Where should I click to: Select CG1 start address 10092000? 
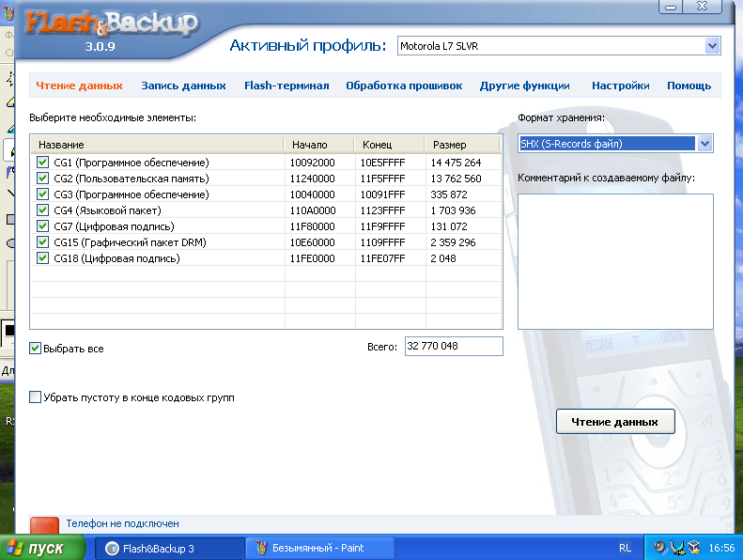tap(312, 163)
